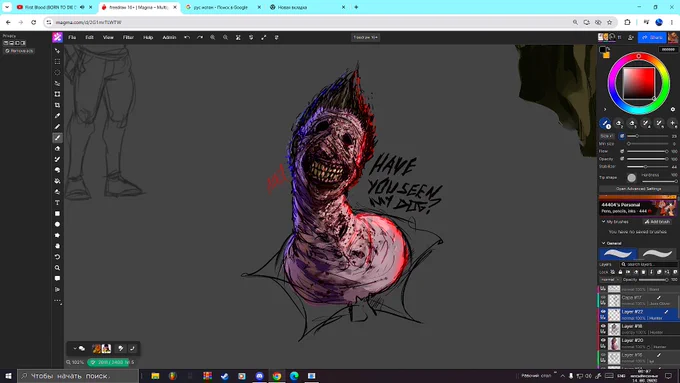Select the paint bucket fill tool
The image size is (680, 383).
click(x=57, y=181)
